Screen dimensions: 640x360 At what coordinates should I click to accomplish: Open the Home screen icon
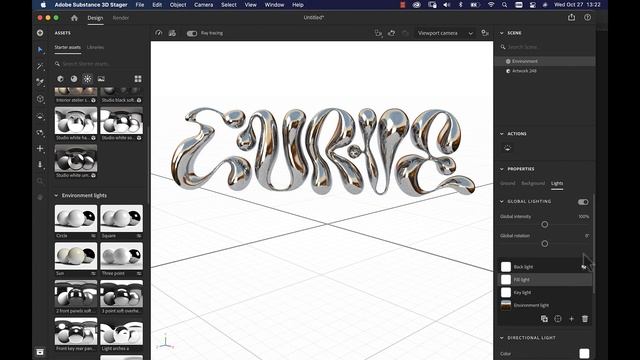point(74,18)
